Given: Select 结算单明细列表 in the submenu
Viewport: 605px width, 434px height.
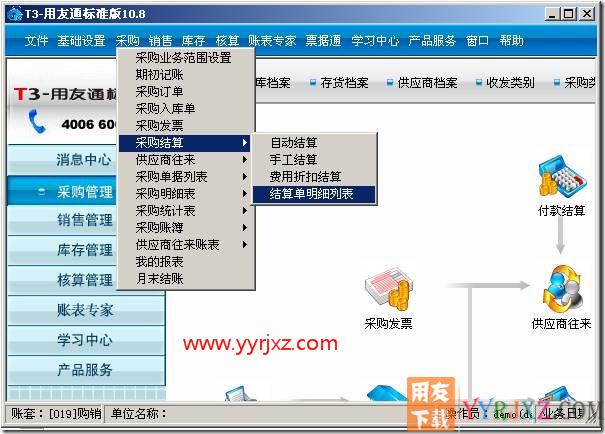Looking at the screenshot, I should (x=314, y=194).
